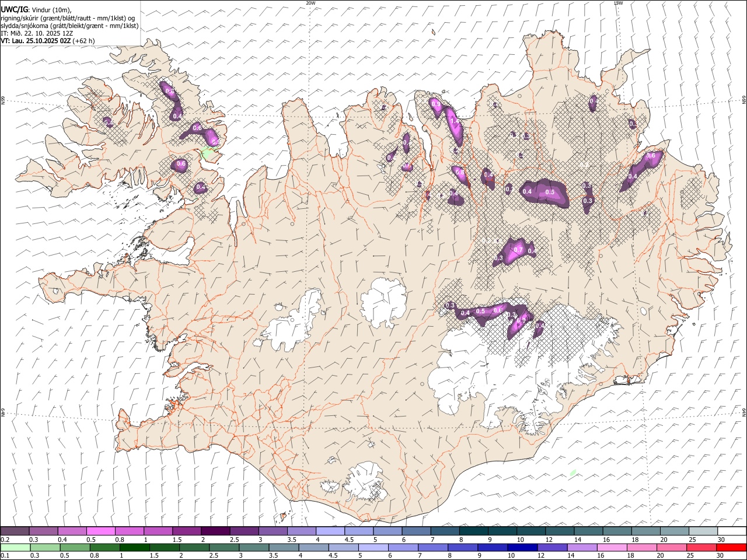Click the 0.7 snowfall value on the map
Viewport: 747px width, 560px height.
518,250
